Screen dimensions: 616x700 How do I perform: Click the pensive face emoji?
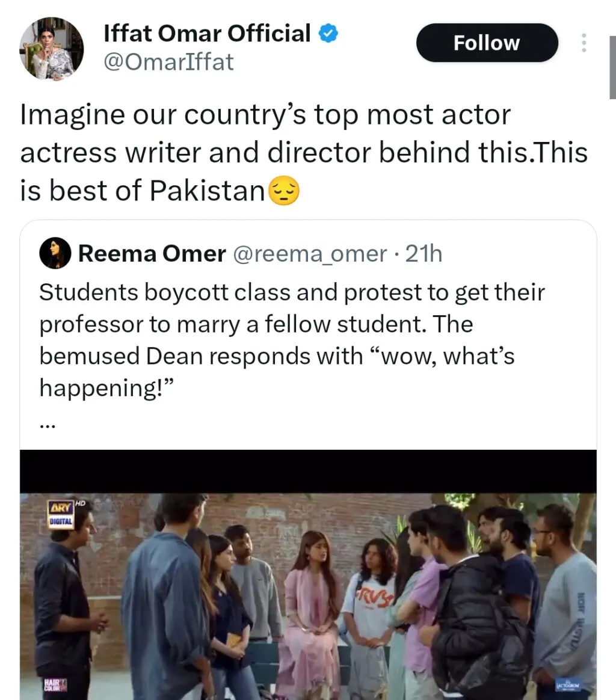point(283,191)
